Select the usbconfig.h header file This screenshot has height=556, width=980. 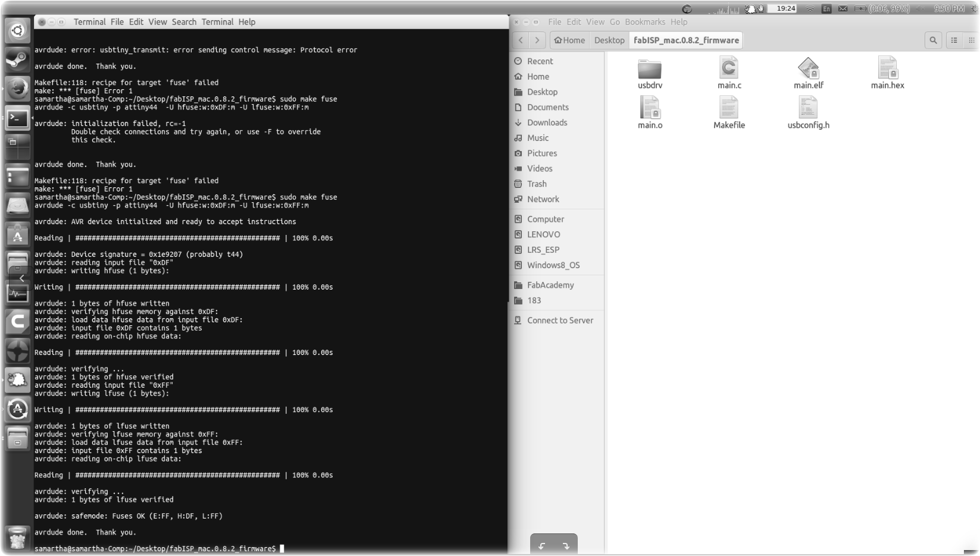808,113
